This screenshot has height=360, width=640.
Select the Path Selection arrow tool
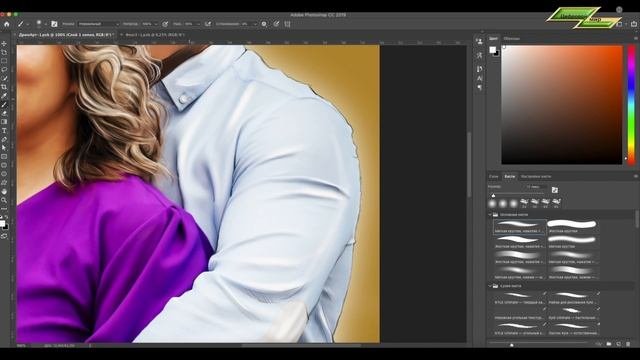click(x=4, y=148)
